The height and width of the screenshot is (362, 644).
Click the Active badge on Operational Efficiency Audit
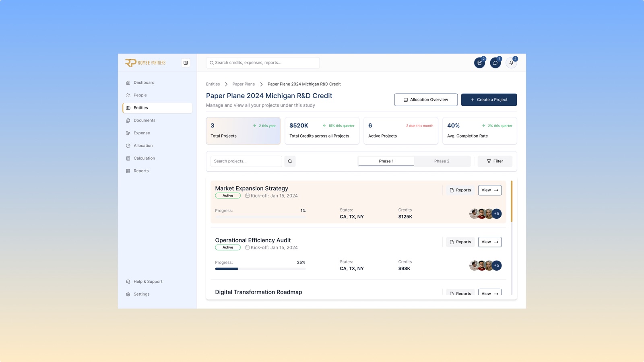click(228, 247)
